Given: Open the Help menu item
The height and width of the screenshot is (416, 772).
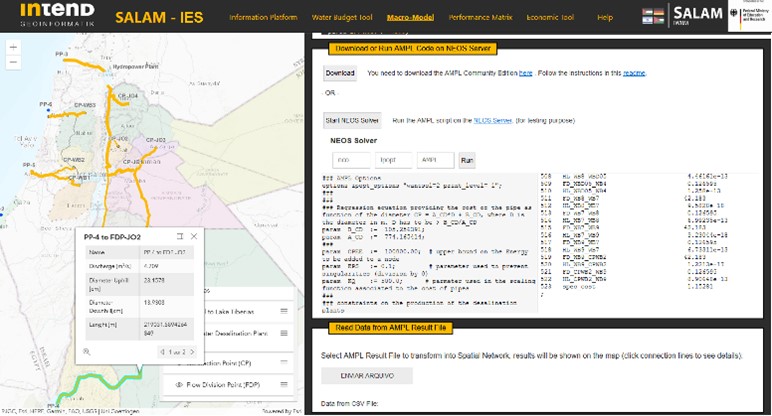Looking at the screenshot, I should [x=605, y=17].
